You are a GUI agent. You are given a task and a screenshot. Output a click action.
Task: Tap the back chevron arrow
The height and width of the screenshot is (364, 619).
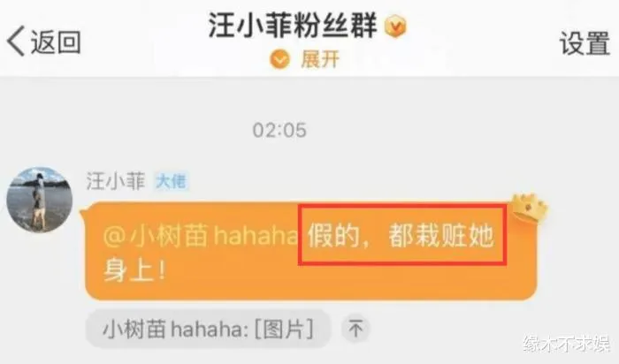tap(16, 41)
